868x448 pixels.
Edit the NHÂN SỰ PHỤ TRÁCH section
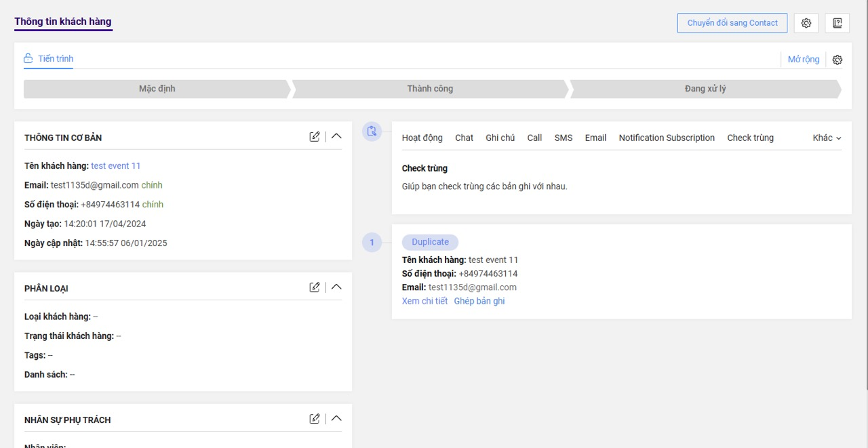[x=315, y=418]
